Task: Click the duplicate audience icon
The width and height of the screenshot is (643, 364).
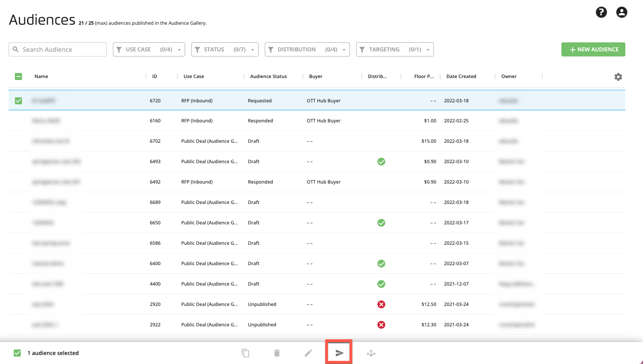Action: tap(245, 353)
